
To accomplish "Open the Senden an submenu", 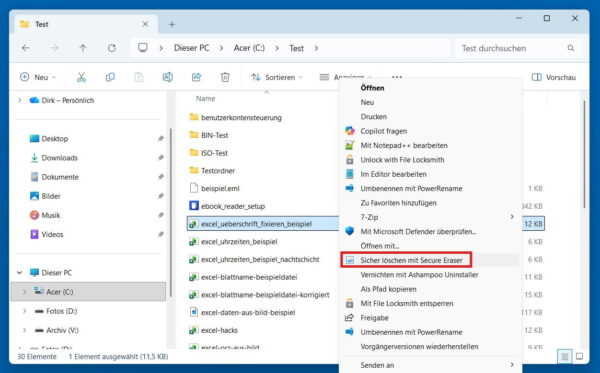I will [x=431, y=365].
